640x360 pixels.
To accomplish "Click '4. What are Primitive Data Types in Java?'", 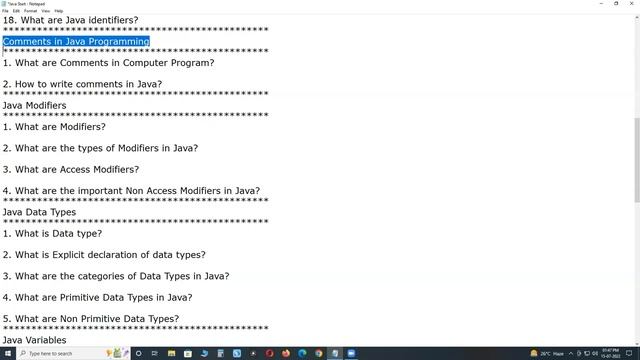I will click(97, 298).
